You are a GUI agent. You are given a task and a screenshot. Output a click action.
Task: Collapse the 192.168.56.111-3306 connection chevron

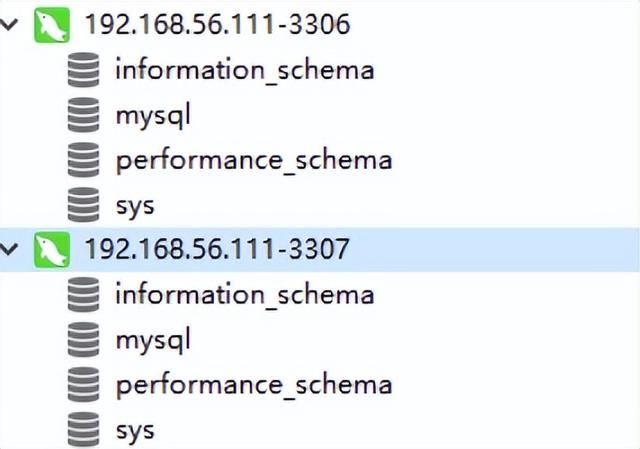[9, 25]
